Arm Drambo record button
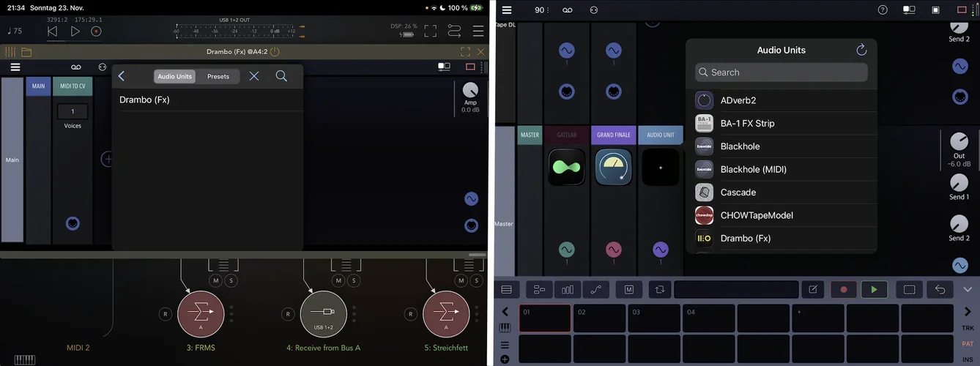Screen dimensions: 980x366 (x=844, y=289)
